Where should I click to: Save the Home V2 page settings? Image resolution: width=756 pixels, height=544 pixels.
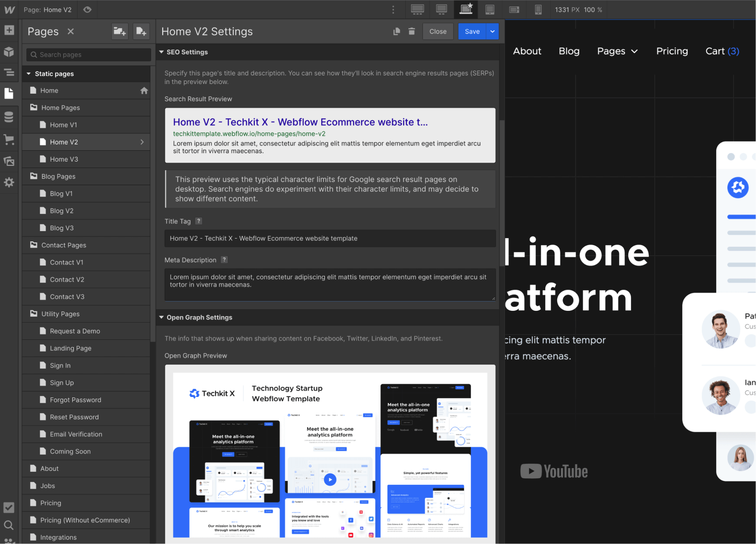(472, 31)
